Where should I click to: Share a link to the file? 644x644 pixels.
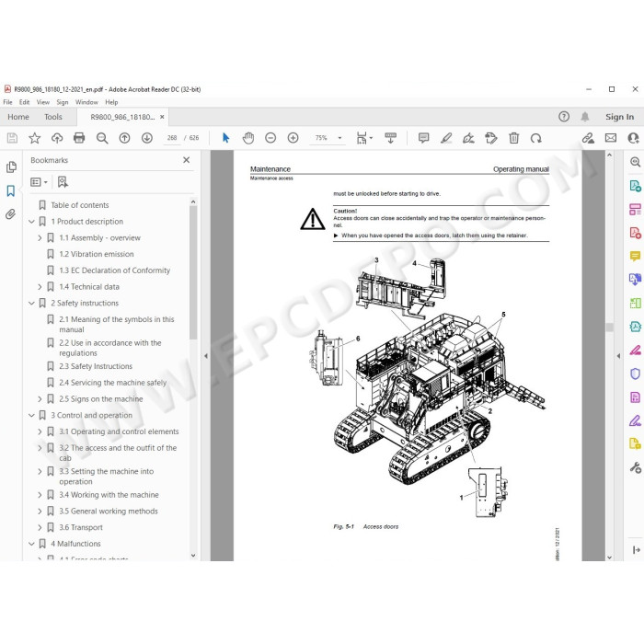588,138
